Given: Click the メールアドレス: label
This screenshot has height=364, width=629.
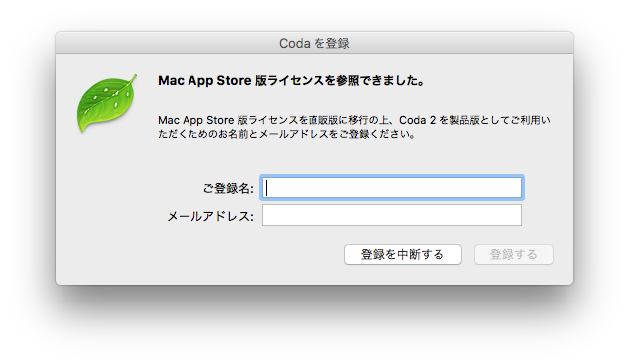Looking at the screenshot, I should click(210, 217).
